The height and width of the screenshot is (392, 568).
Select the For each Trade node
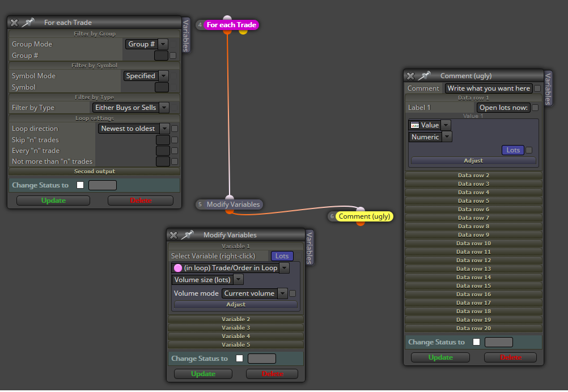tap(231, 25)
